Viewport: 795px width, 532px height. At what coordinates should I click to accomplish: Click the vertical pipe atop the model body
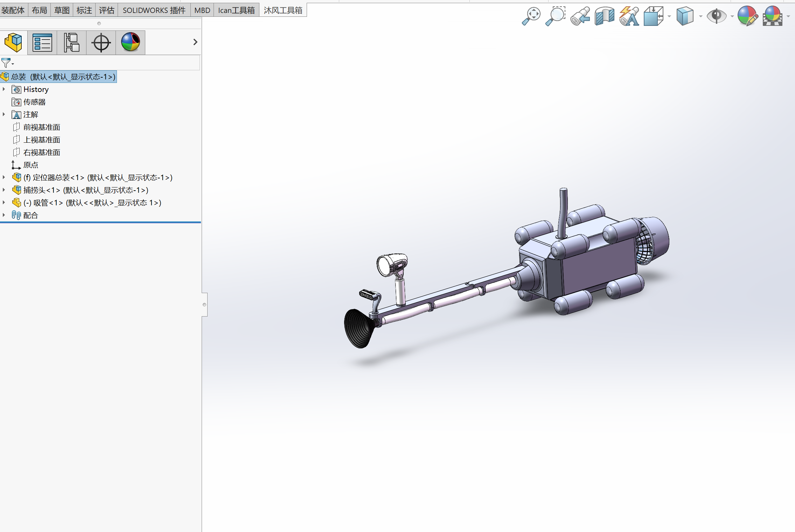click(563, 213)
